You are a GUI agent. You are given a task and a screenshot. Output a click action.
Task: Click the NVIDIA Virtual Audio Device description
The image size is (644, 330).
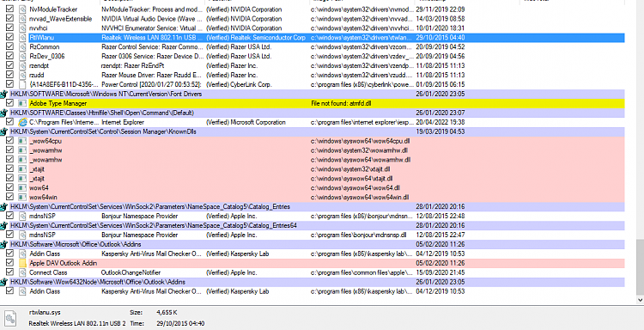pos(152,19)
